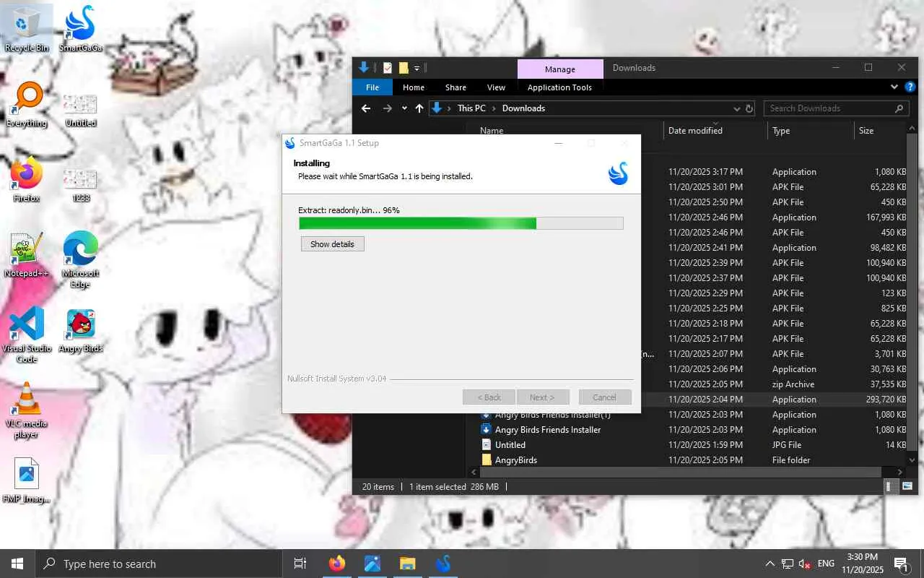Open the Recycle Bin desktop icon
The width and height of the screenshot is (924, 578).
click(x=27, y=29)
